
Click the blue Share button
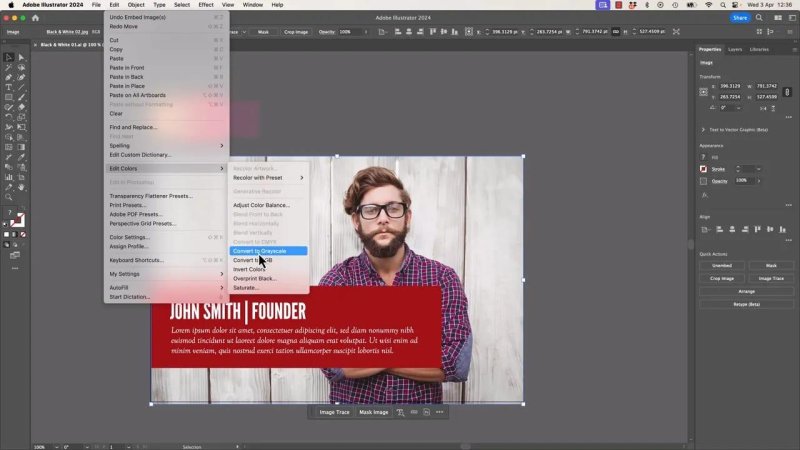click(740, 18)
